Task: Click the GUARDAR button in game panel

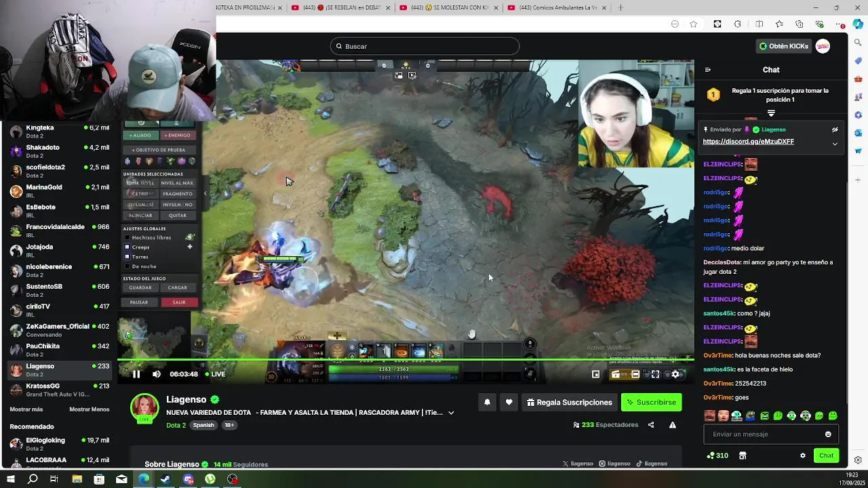Action: click(x=140, y=287)
